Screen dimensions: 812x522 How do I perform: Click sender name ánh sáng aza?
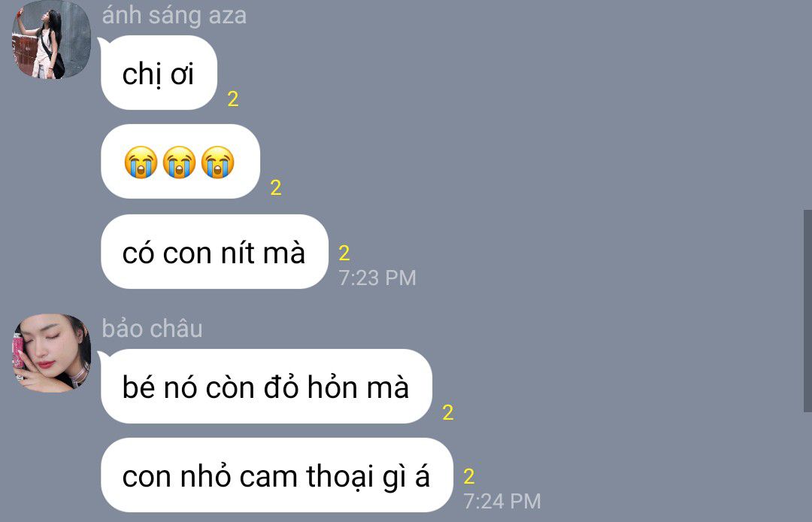pos(174,16)
